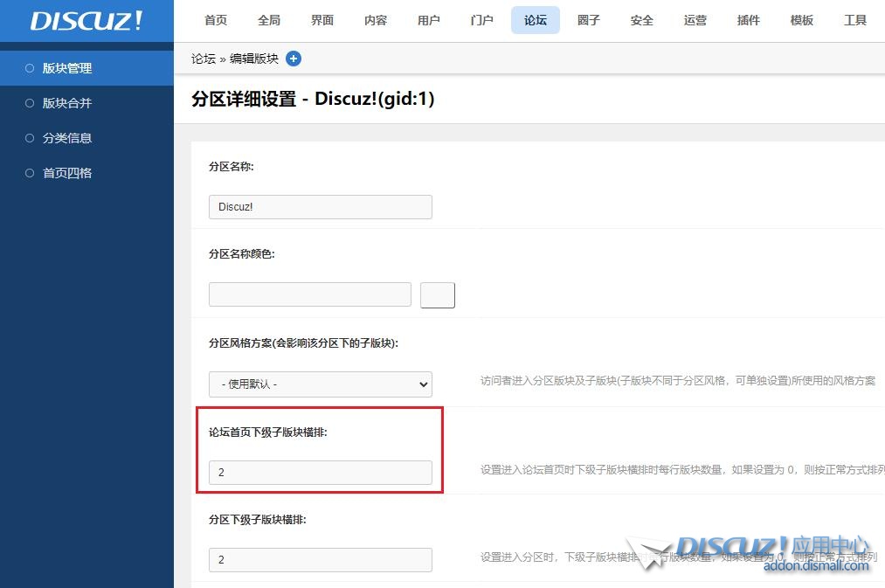
Task: Open the 分区风格方案 dropdown
Action: [320, 384]
